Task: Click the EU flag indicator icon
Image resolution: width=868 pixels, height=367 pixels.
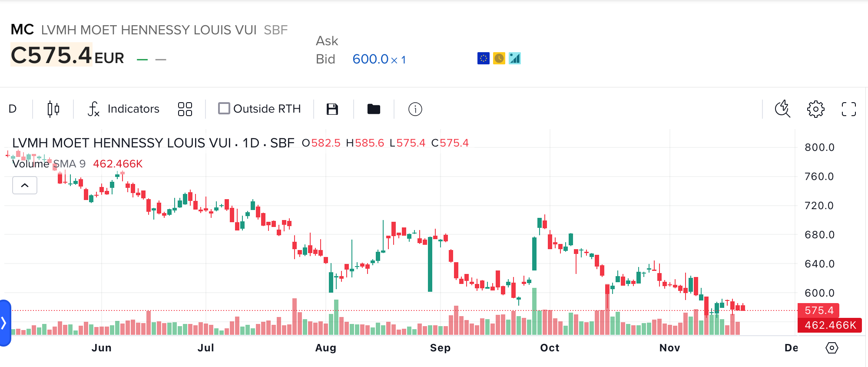Action: 484,58
